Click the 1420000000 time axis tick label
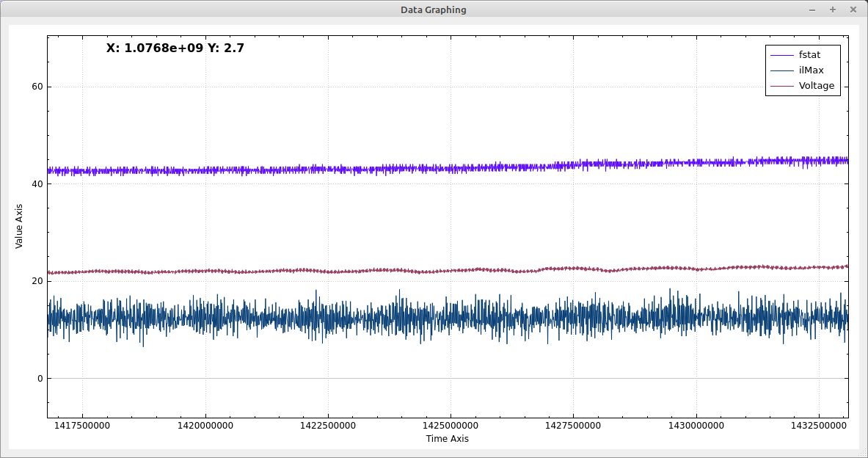Image resolution: width=868 pixels, height=458 pixels. tap(205, 426)
